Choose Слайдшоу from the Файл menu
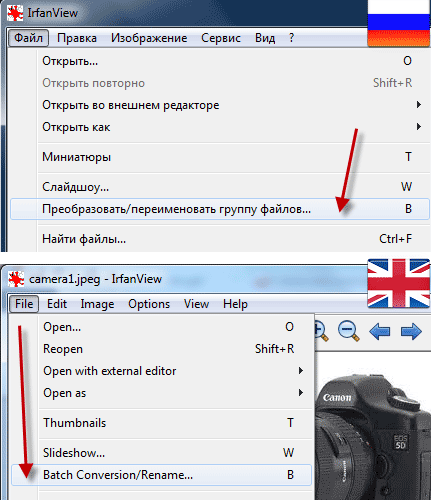Screen dimensions: 431x500 click(232, 187)
